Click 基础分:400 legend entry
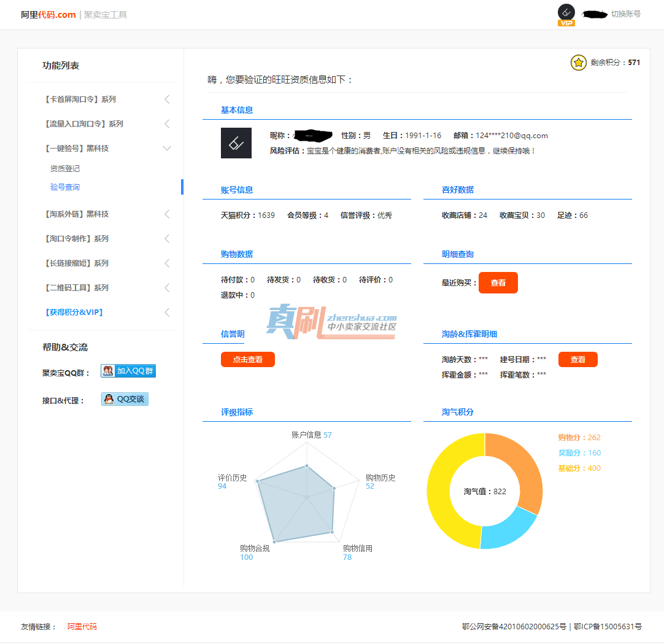 pos(579,468)
